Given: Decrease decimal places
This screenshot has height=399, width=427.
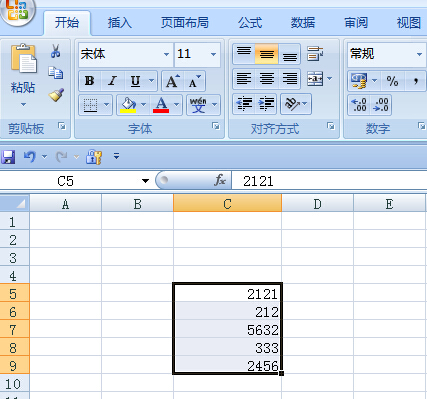Looking at the screenshot, I should tap(380, 105).
